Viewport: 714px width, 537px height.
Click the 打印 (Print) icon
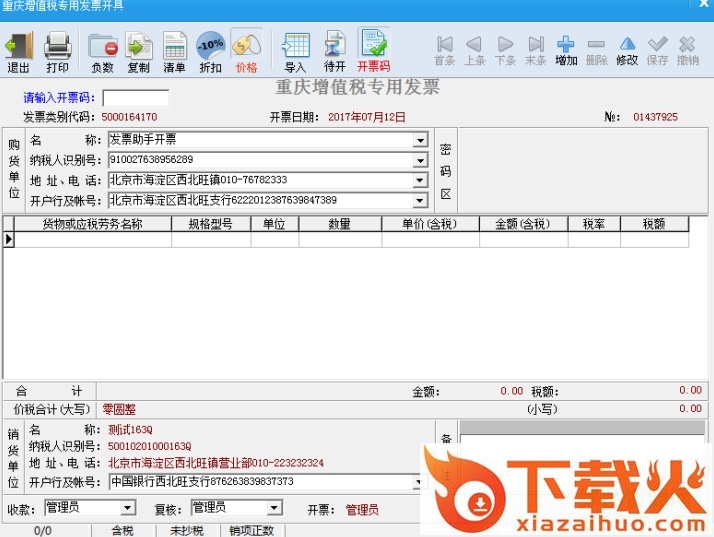click(x=57, y=51)
